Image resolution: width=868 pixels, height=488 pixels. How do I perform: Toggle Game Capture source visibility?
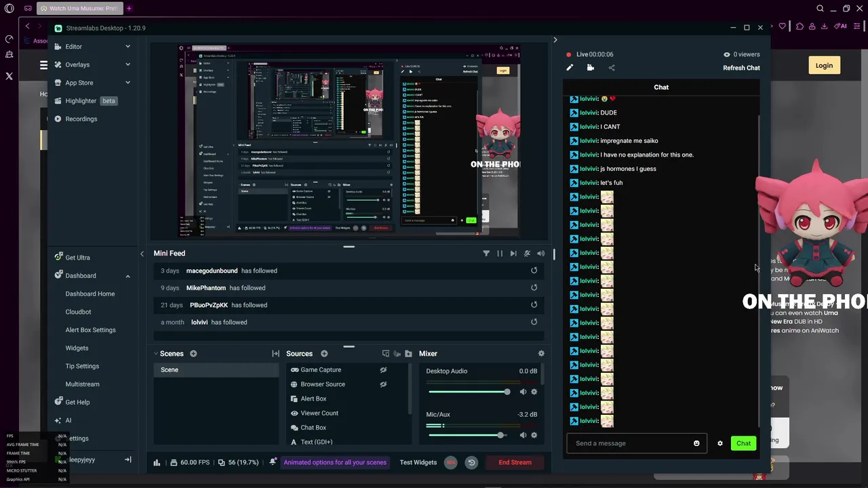coord(383,370)
